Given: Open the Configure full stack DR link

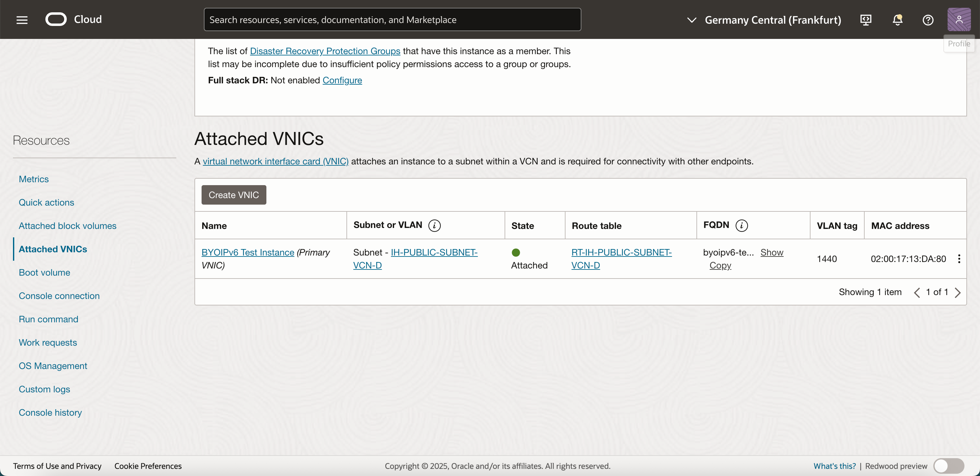Looking at the screenshot, I should (x=342, y=80).
